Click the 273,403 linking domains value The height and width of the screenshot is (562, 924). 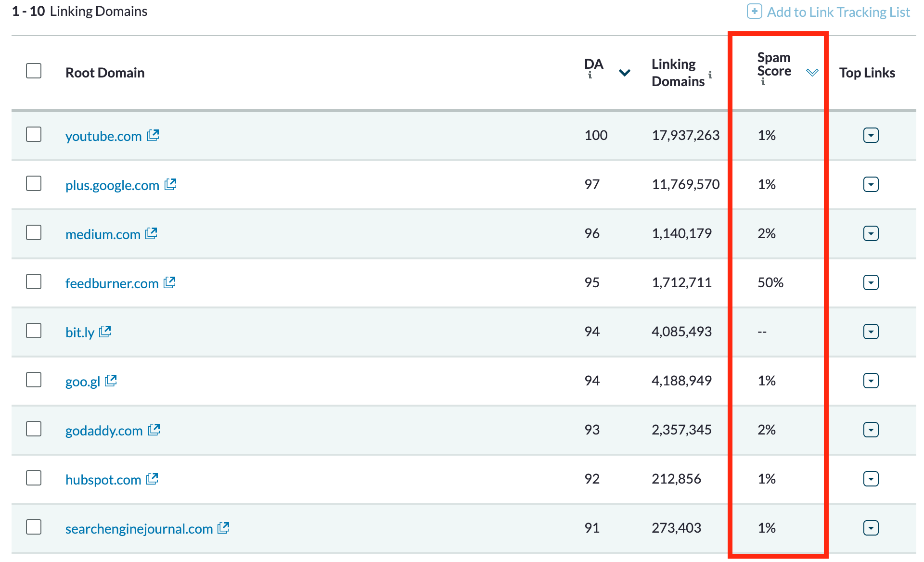point(676,528)
